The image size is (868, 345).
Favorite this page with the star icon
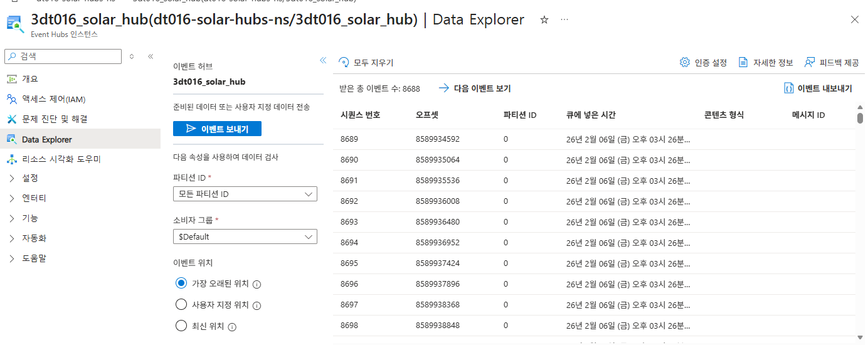pos(544,20)
